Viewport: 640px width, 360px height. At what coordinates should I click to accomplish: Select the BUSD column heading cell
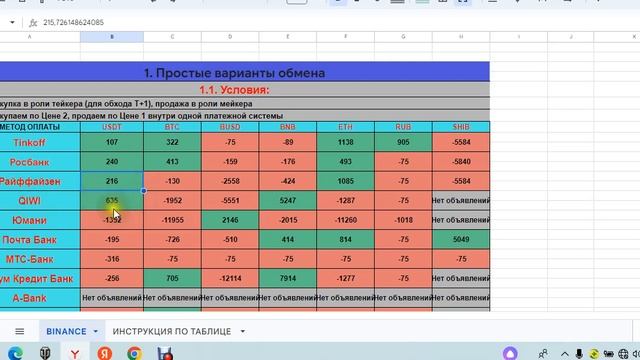click(230, 127)
